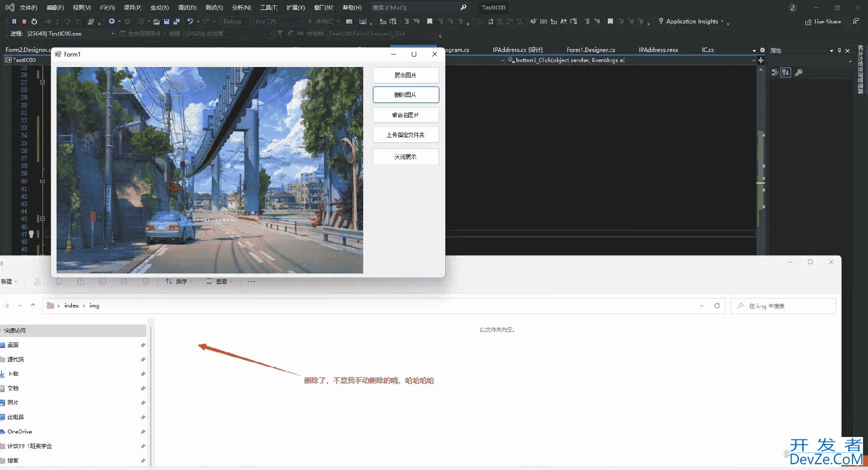This screenshot has height=470, width=868.
Task: Collapse the code block at line 40
Action: click(x=43, y=181)
